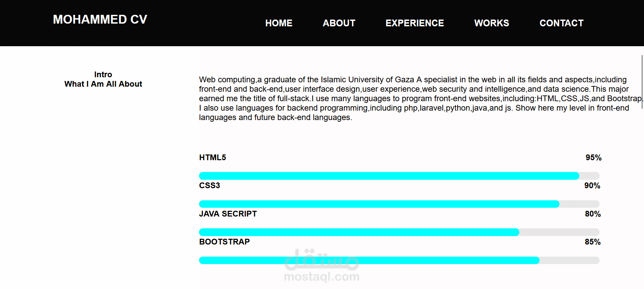Go to the HOME nav link

279,23
